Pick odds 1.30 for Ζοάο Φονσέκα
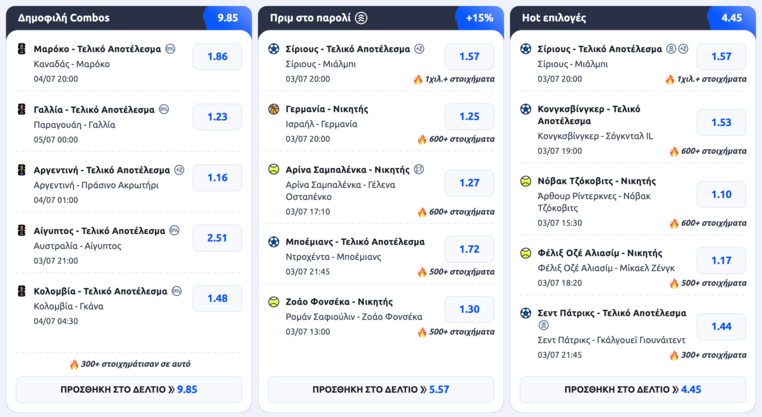Screen dimensions: 762x417 (469, 309)
